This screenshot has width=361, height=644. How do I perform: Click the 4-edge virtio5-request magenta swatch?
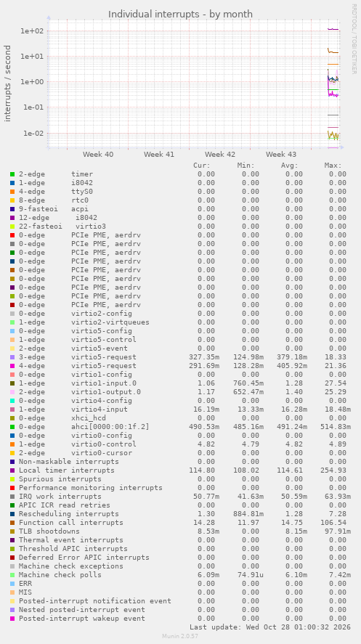click(12, 366)
